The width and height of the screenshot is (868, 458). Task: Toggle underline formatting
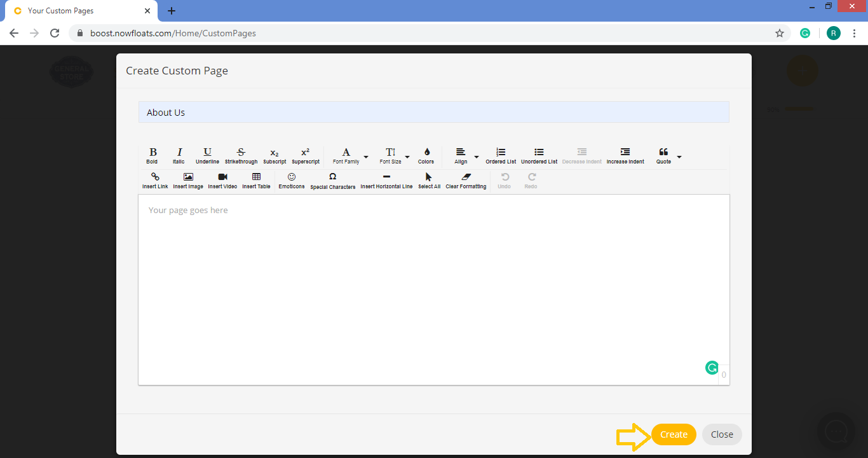tap(207, 155)
